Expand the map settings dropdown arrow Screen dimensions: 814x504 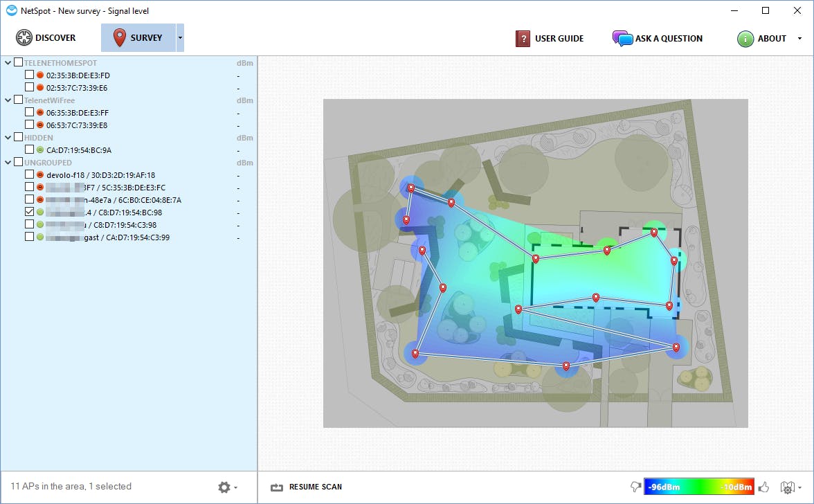pyautogui.click(x=800, y=487)
